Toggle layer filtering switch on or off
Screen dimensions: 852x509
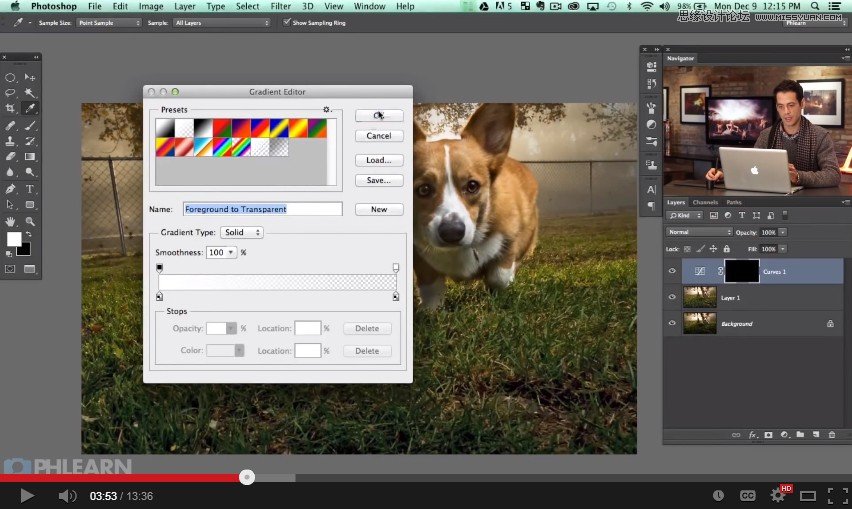(785, 215)
